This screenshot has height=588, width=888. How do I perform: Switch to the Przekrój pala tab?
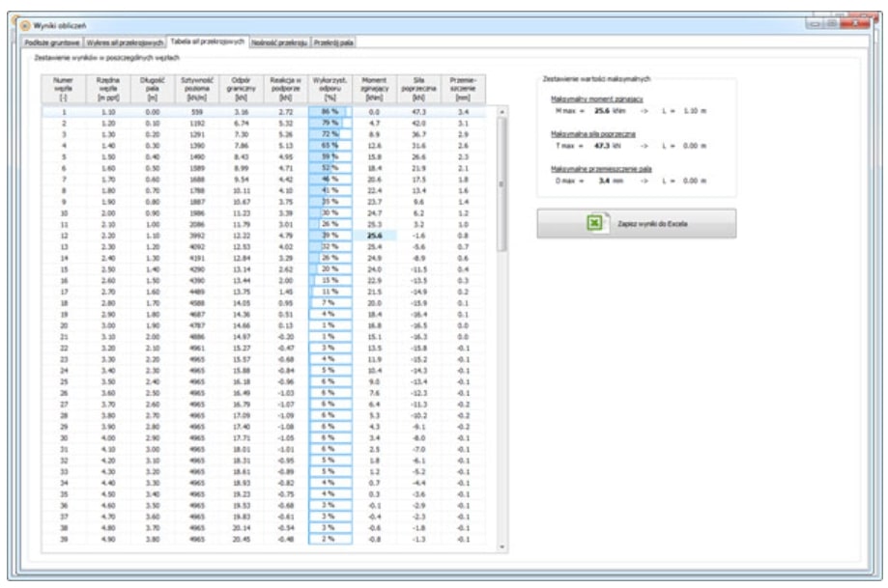[x=334, y=42]
